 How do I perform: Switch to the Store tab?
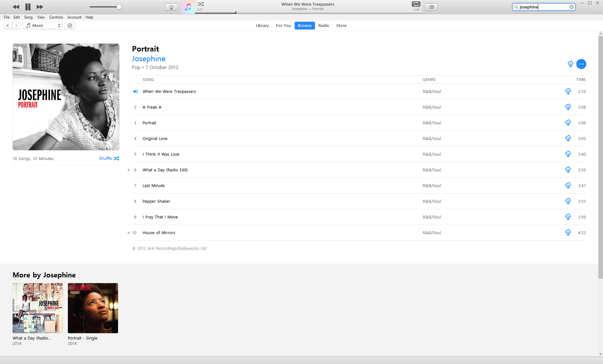coord(341,26)
